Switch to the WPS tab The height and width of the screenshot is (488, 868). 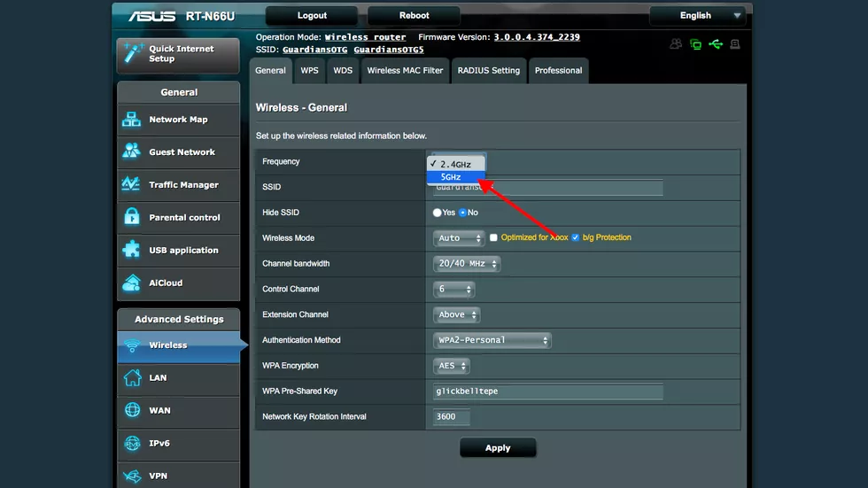pyautogui.click(x=309, y=71)
